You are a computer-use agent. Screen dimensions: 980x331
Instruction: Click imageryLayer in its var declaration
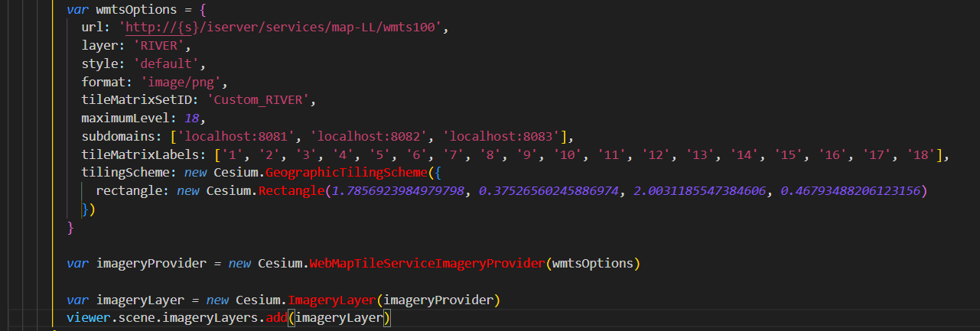[x=141, y=299]
